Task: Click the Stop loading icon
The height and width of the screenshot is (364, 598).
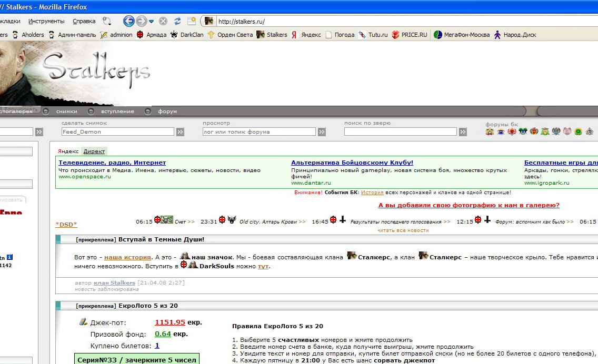Action: pyautogui.click(x=163, y=21)
